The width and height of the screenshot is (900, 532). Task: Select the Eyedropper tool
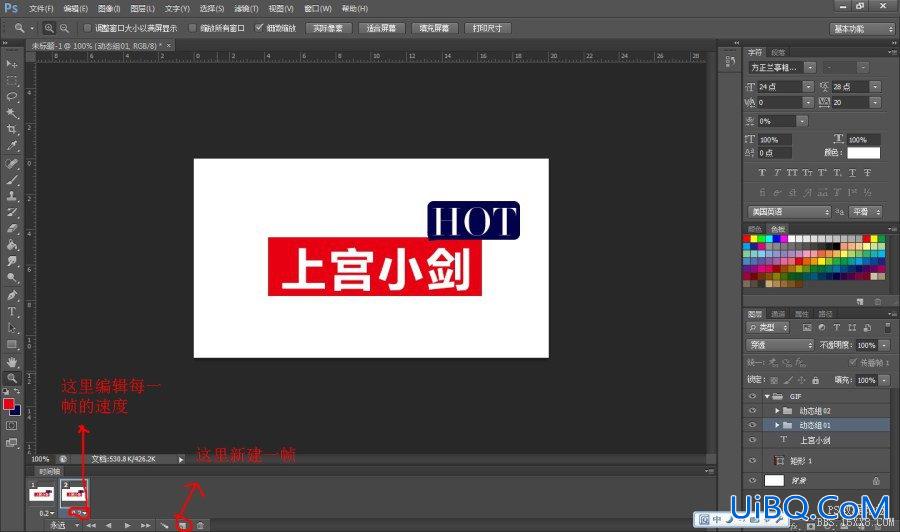coord(11,146)
